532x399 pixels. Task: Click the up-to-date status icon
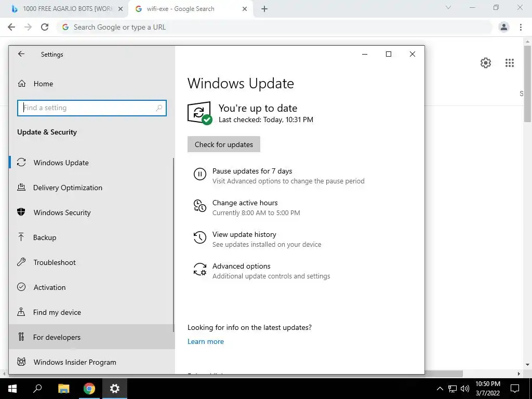click(199, 113)
